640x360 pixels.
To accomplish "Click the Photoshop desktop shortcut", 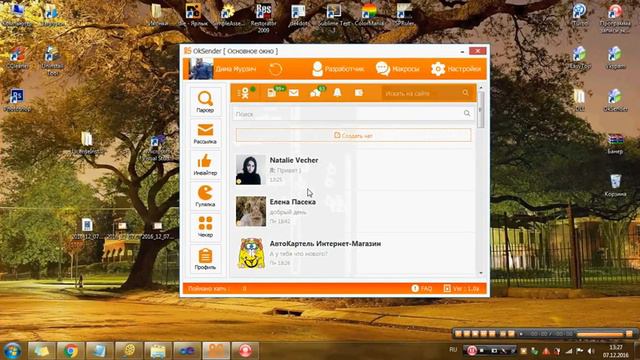I will [x=17, y=100].
